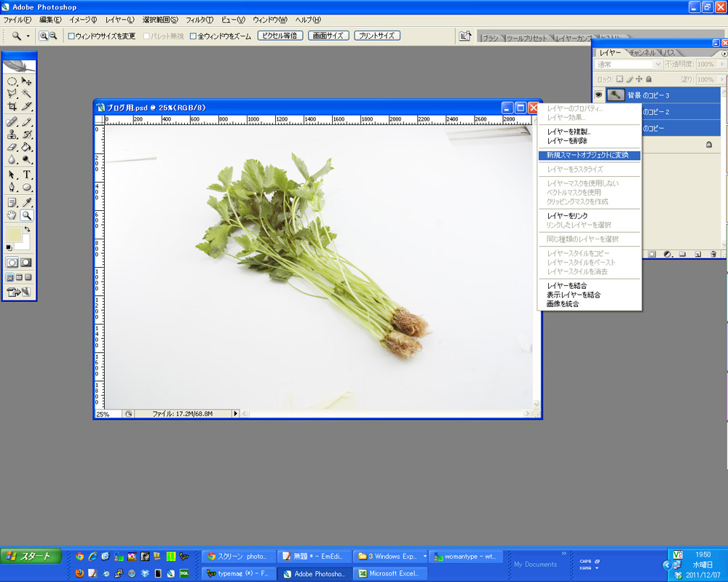This screenshot has height=582, width=728.
Task: Switch to Standard edit mode
Action: pos(12,262)
